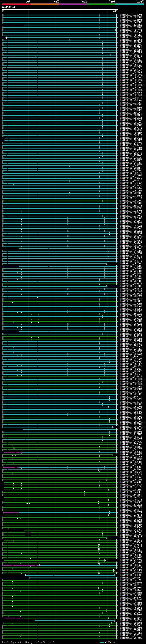
Task: Open hit UniRef100_B4KG59
Action: point(131,254)
